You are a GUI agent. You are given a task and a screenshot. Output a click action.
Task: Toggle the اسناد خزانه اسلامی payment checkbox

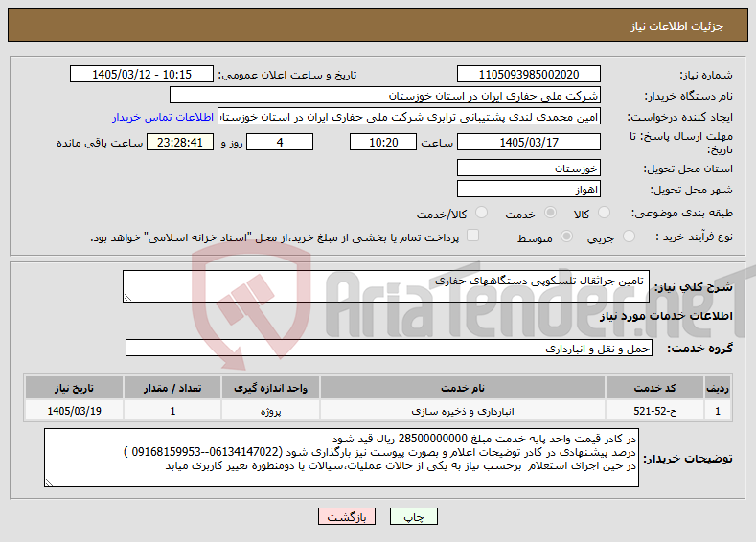(473, 236)
